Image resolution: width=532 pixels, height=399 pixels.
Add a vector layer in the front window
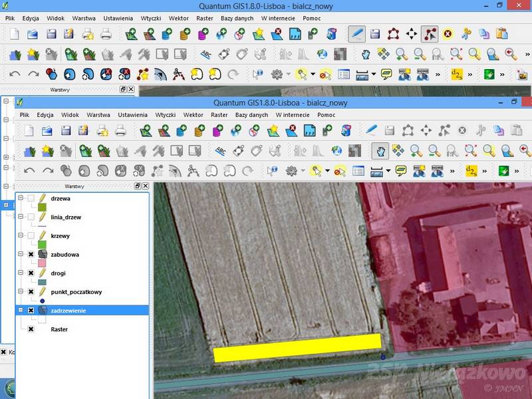(146, 130)
